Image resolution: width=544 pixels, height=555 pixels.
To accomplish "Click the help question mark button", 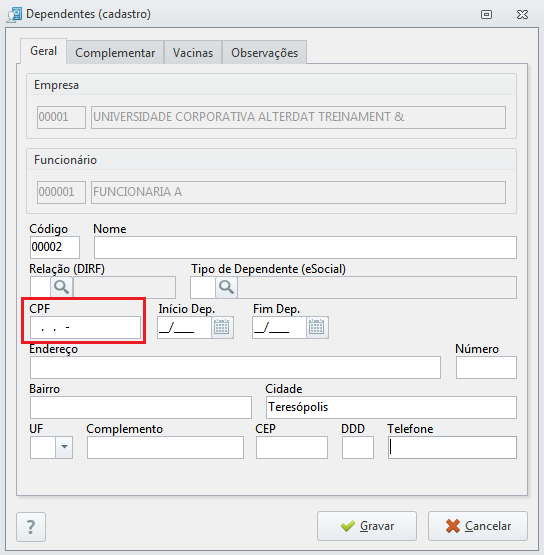I will pos(31,527).
